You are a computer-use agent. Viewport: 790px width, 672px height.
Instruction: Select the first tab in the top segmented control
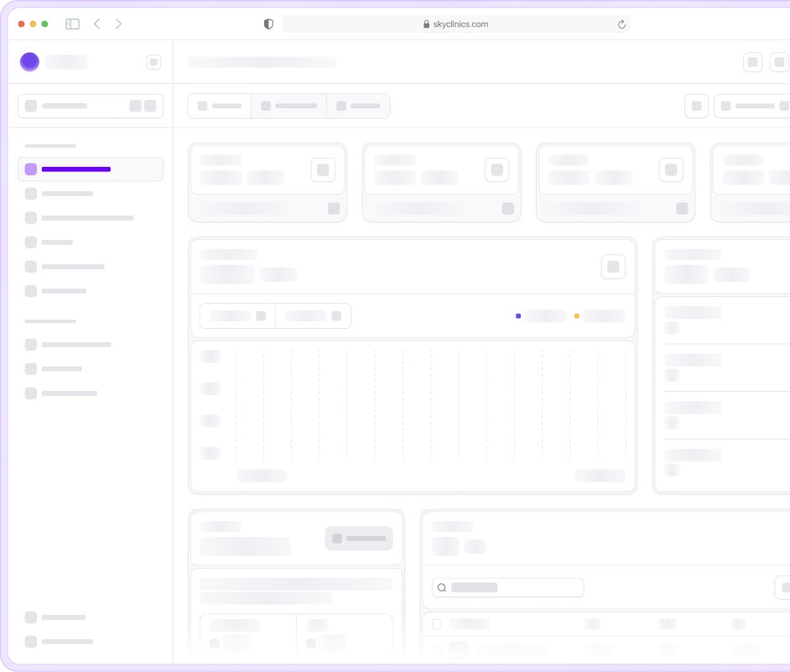point(220,106)
